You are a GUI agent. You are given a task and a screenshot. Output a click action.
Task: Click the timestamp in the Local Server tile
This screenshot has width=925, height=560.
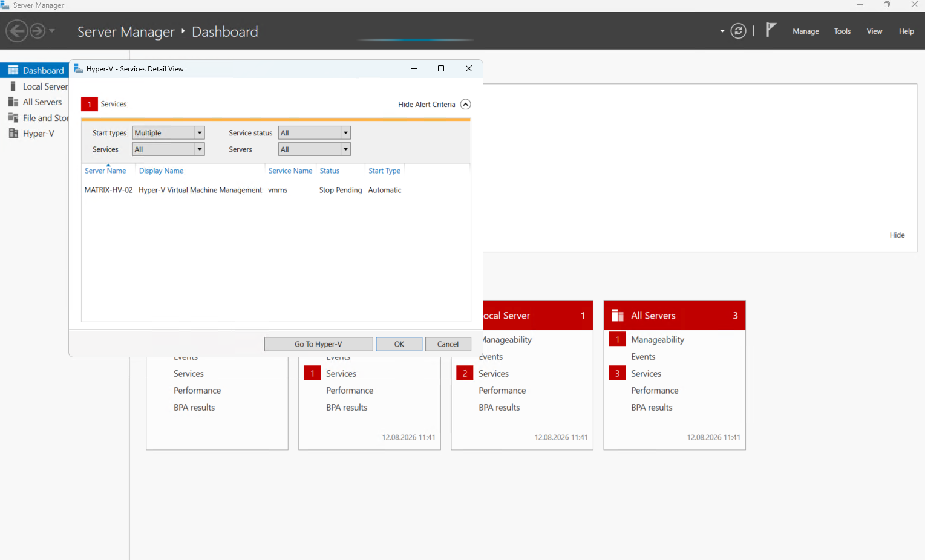[561, 437]
